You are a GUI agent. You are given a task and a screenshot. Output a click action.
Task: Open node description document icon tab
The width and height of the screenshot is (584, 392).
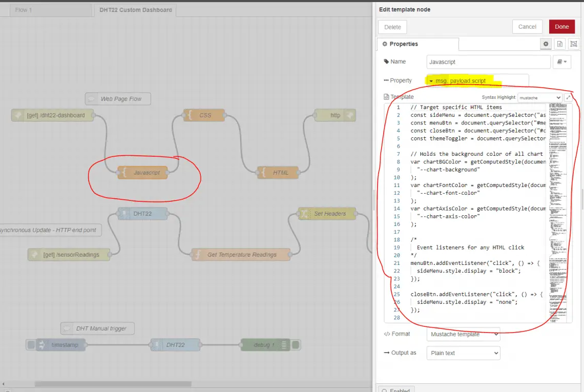click(559, 44)
